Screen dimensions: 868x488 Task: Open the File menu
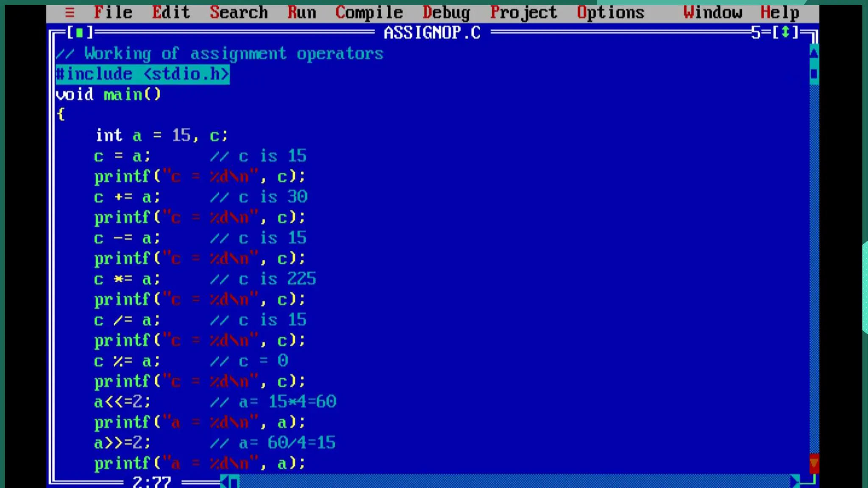tap(113, 13)
